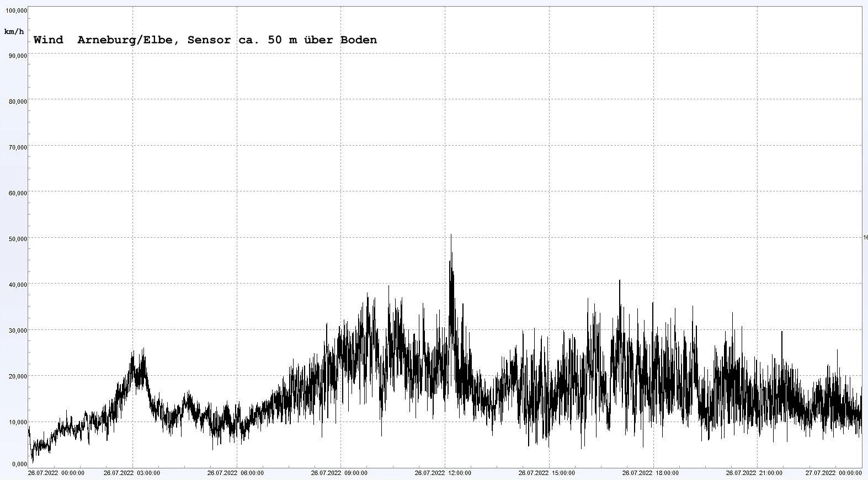Click the '100,000' y-axis label
Screen dimensions: 868x480
click(16, 10)
